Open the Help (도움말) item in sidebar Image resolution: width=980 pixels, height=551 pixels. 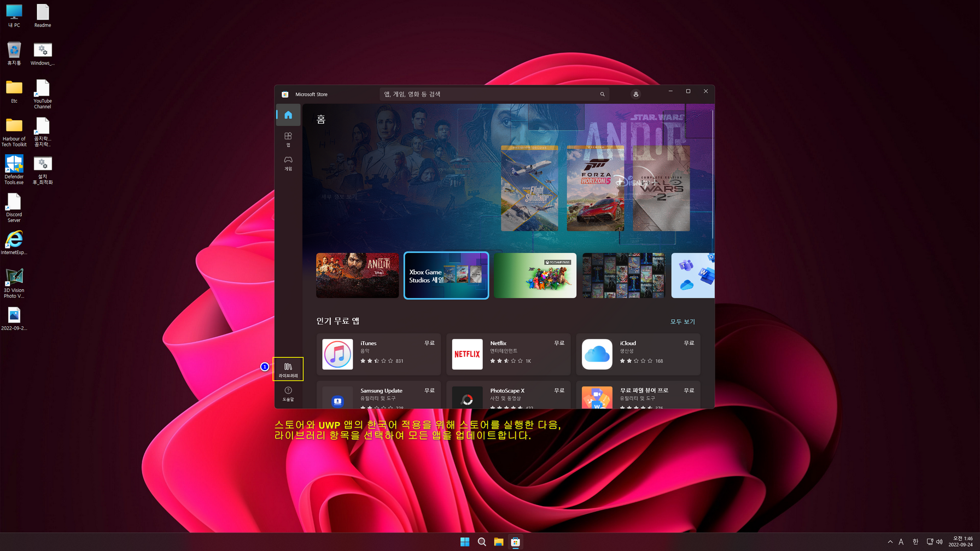pyautogui.click(x=288, y=394)
